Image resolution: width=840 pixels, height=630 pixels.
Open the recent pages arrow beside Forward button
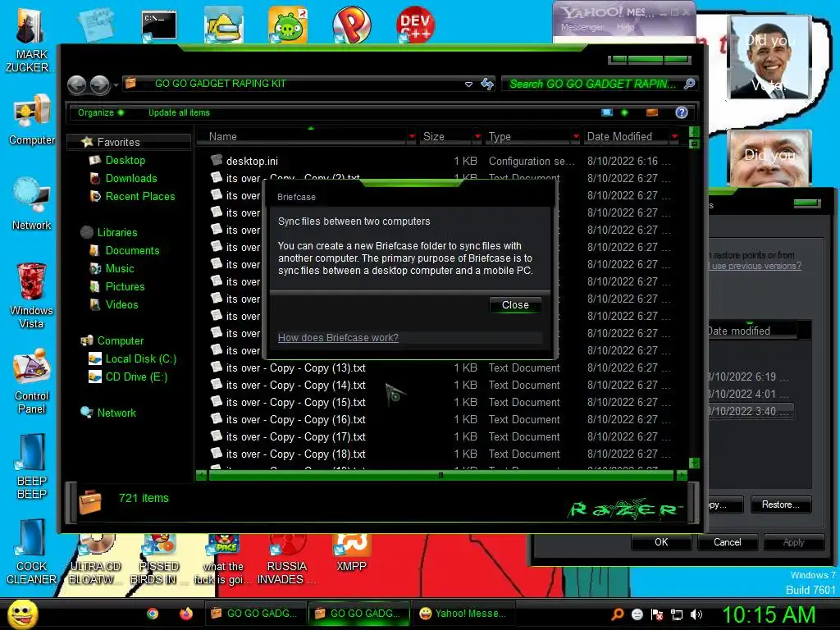point(115,85)
